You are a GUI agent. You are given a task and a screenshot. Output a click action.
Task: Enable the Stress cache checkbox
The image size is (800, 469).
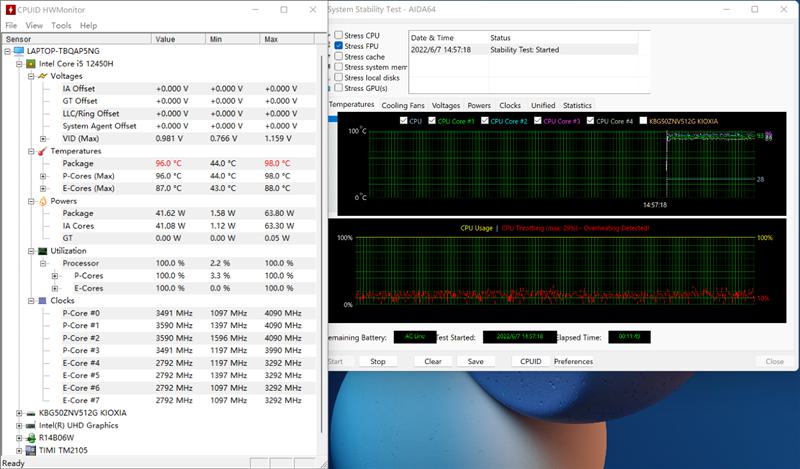click(338, 56)
